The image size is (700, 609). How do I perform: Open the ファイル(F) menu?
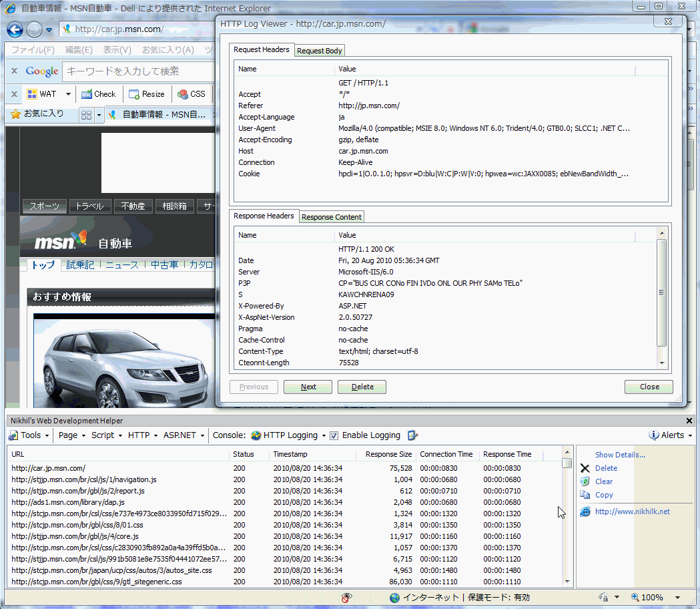[x=33, y=49]
